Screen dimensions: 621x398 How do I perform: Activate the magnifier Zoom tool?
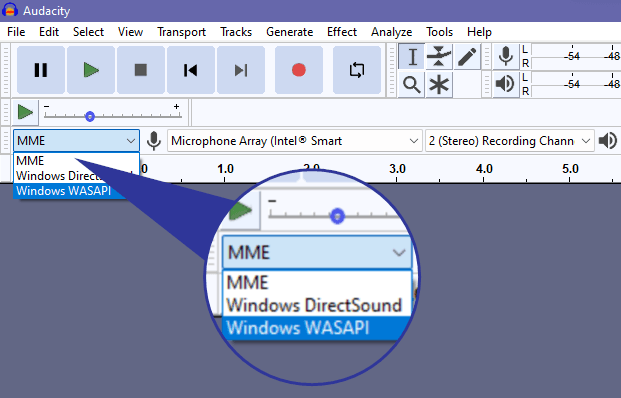pos(411,84)
